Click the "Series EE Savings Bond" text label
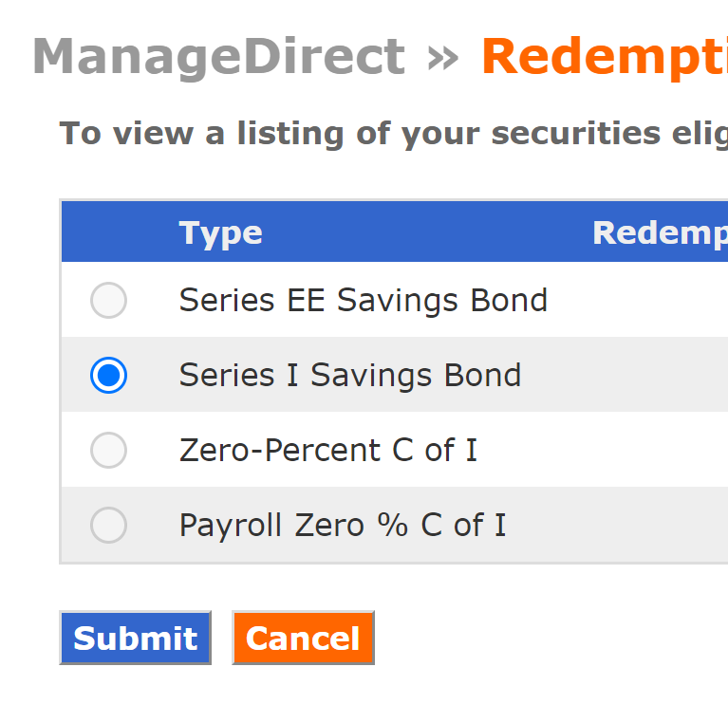728x704 pixels. tap(363, 301)
